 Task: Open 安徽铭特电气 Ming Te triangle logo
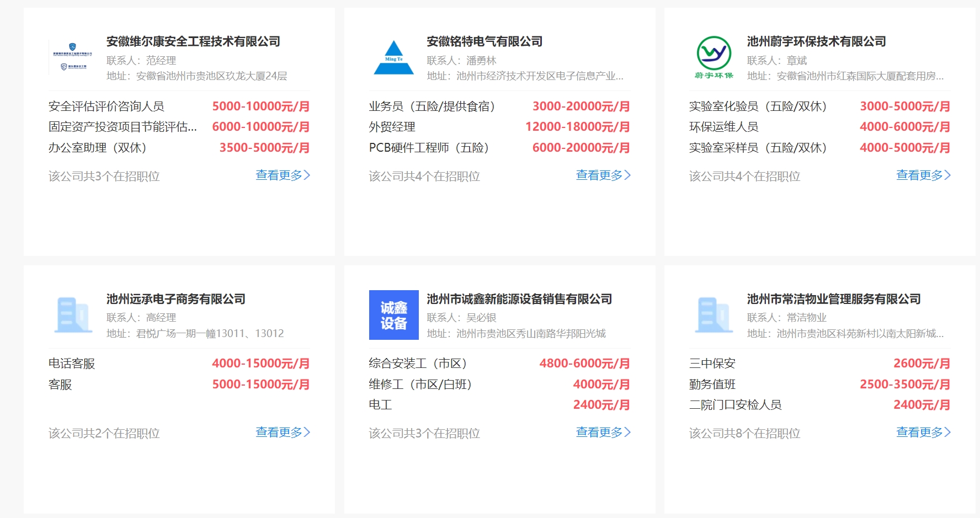coord(393,57)
